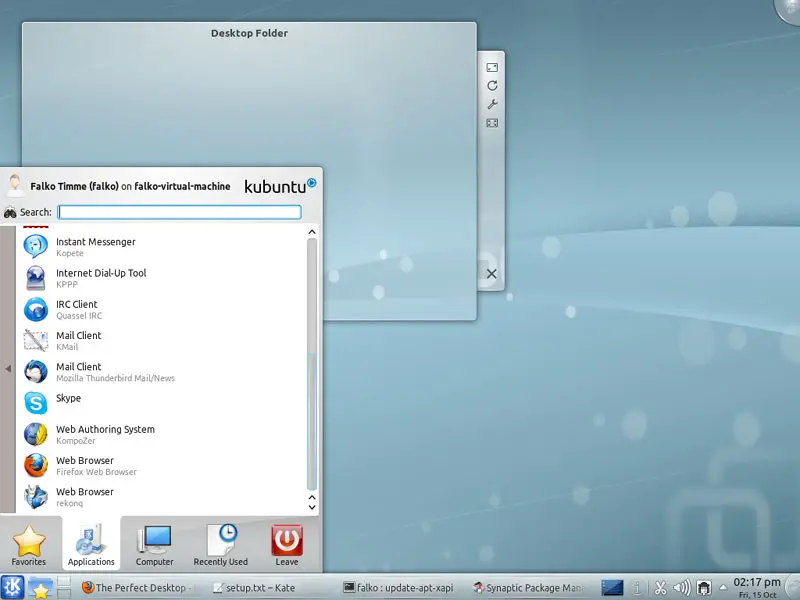This screenshot has width=800, height=600.
Task: Click the Desktop Folder widget resize handle icon
Action: [x=492, y=67]
